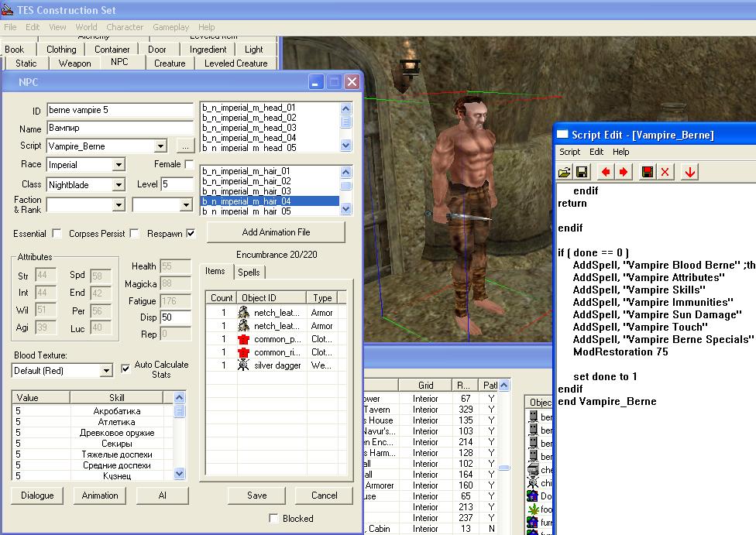Enable the Blocked checkbox

click(273, 518)
